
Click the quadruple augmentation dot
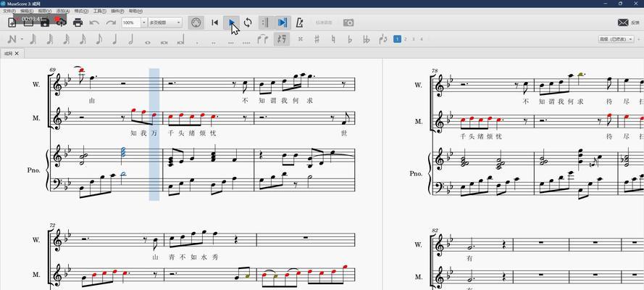(246, 41)
